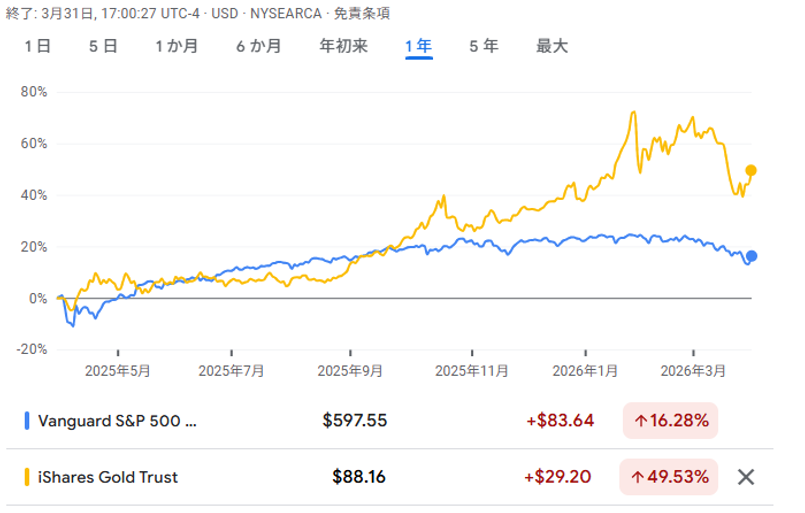Image resolution: width=805 pixels, height=513 pixels.
Task: Click the yellow marker beside iShares Gold Trust
Action: coord(27,477)
